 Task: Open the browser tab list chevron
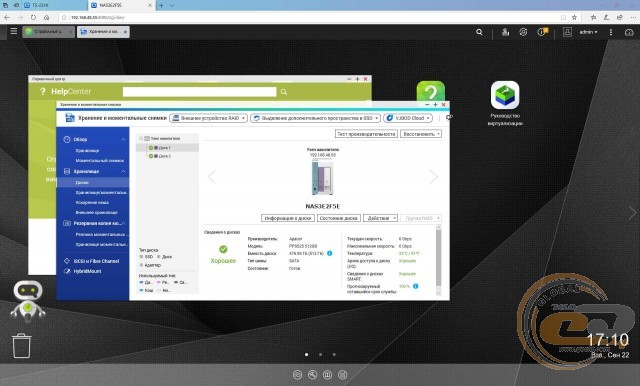[x=172, y=5]
